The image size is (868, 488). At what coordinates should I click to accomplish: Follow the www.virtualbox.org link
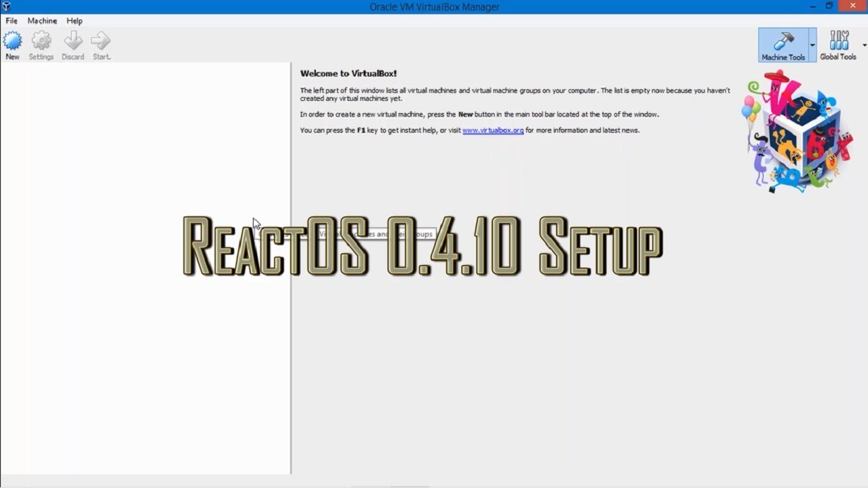coord(493,130)
